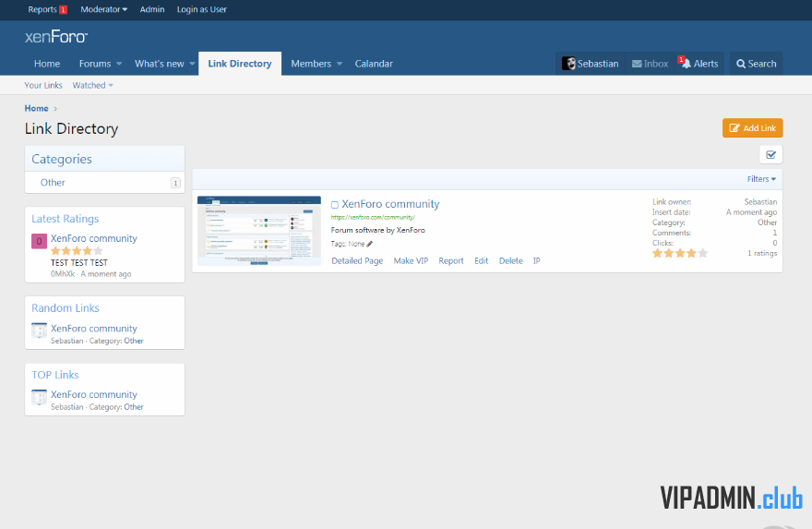Open the Detailed Page link
This screenshot has width=812, height=529.
coord(357,260)
